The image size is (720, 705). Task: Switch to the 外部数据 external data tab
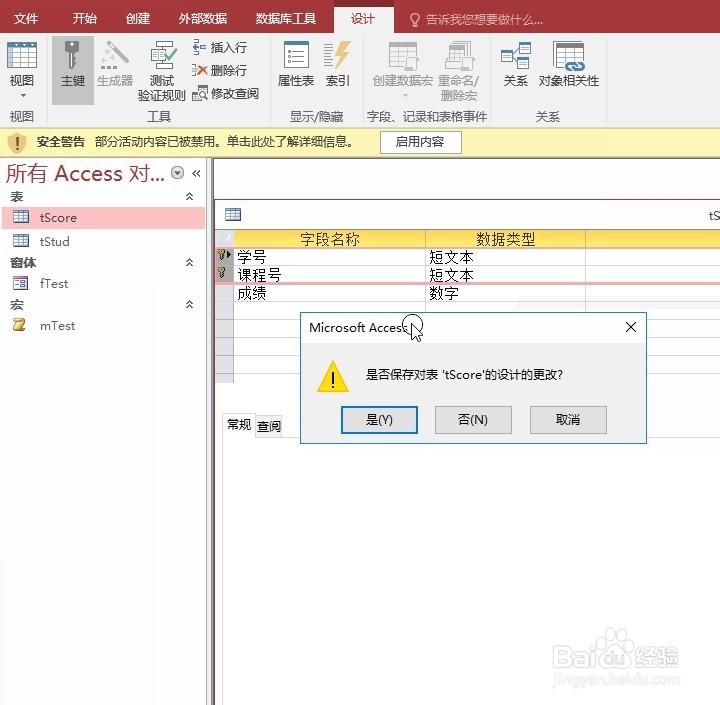pyautogui.click(x=202, y=19)
